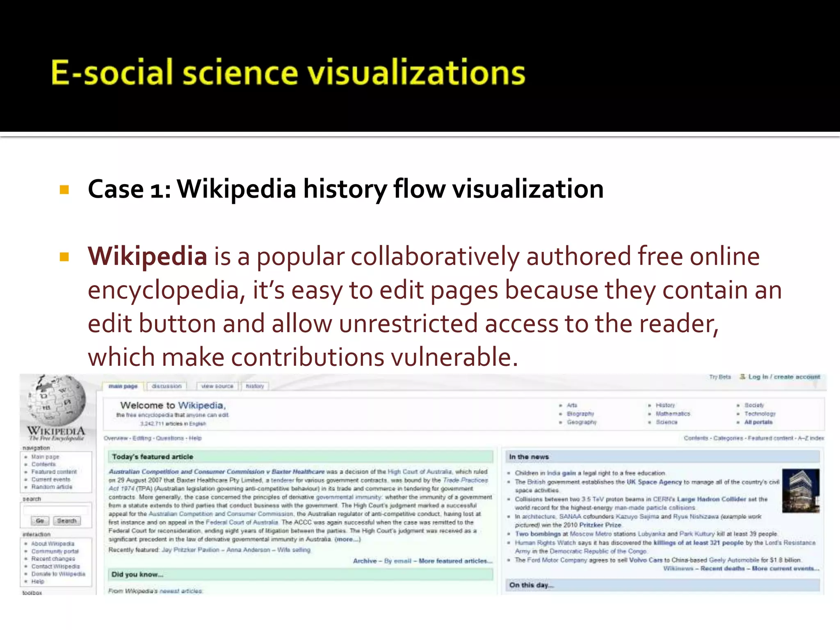Viewport: 840px width, 630px height.
Task: Open the Donate to Wikipedia link
Action: click(x=58, y=574)
